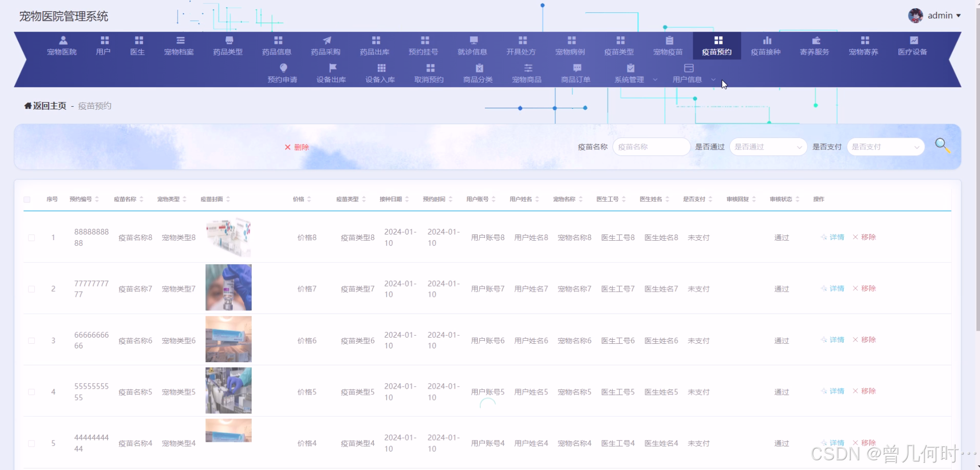Image resolution: width=980 pixels, height=470 pixels.
Task: Go to 预约挂号 module
Action: point(424,45)
